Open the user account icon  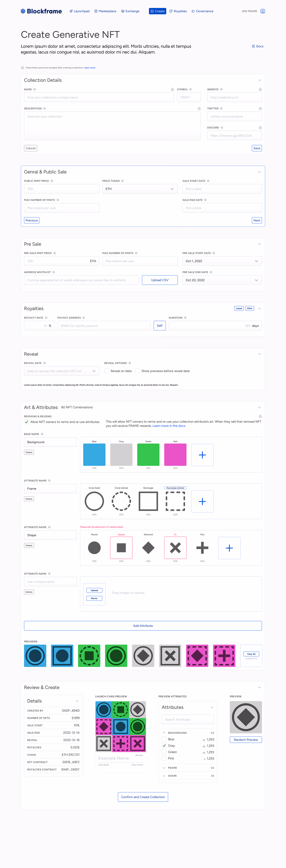[x=263, y=11]
